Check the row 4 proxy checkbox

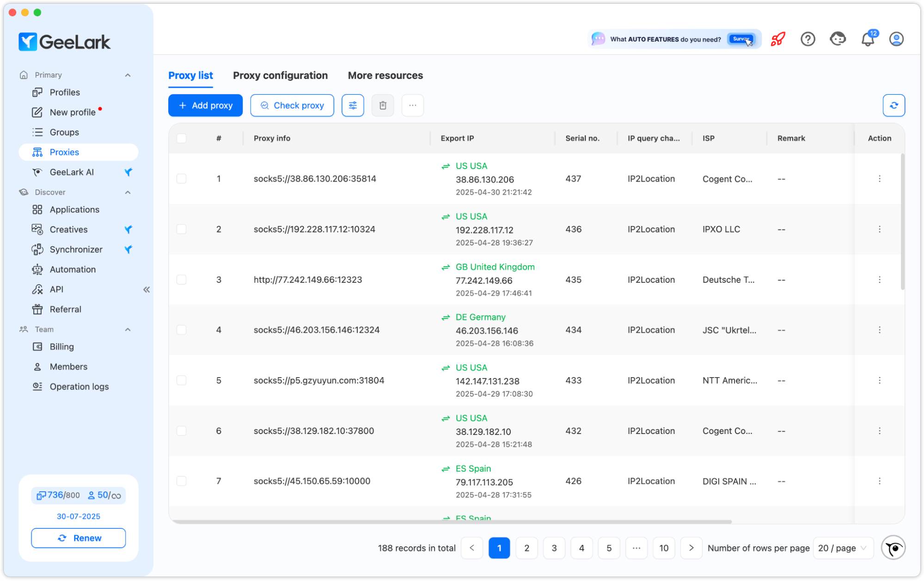click(x=182, y=330)
